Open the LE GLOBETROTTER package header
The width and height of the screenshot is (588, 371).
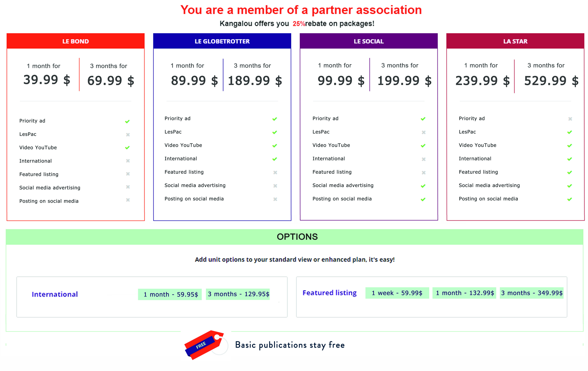[x=222, y=41]
